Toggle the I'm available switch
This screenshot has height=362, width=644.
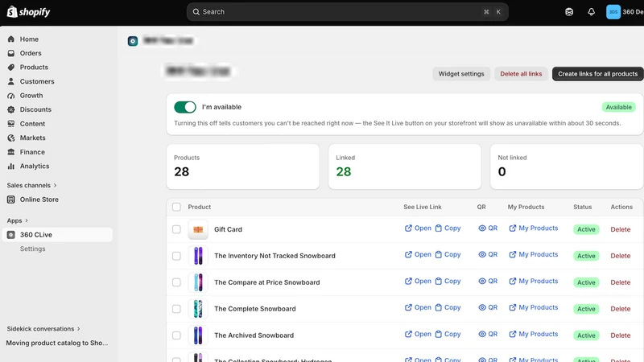(185, 107)
